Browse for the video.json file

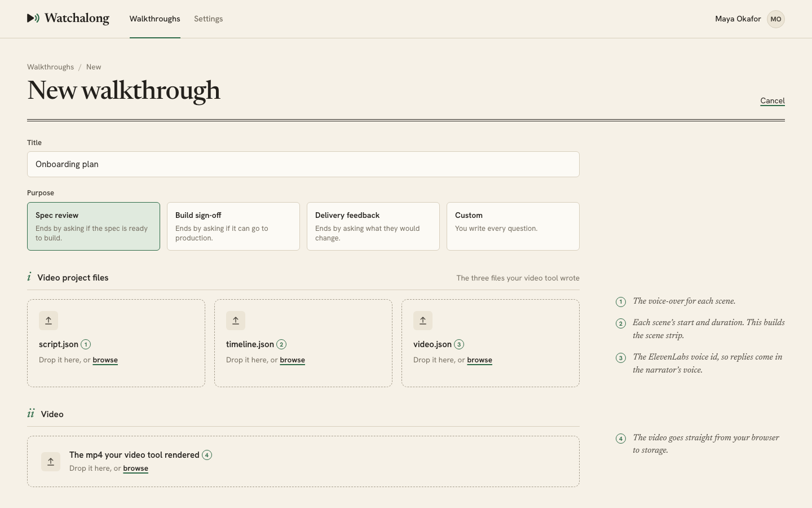480,360
